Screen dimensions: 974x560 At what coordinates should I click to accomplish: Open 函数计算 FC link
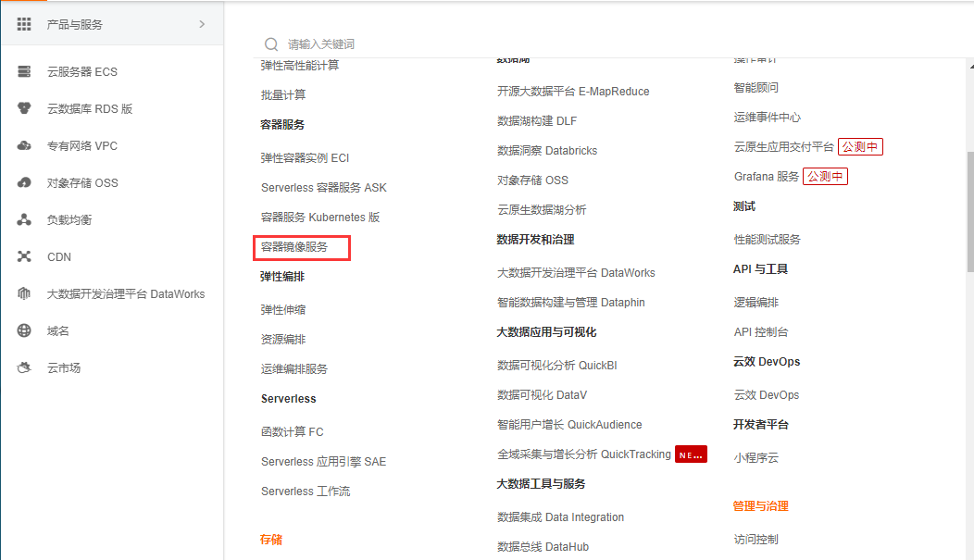292,432
